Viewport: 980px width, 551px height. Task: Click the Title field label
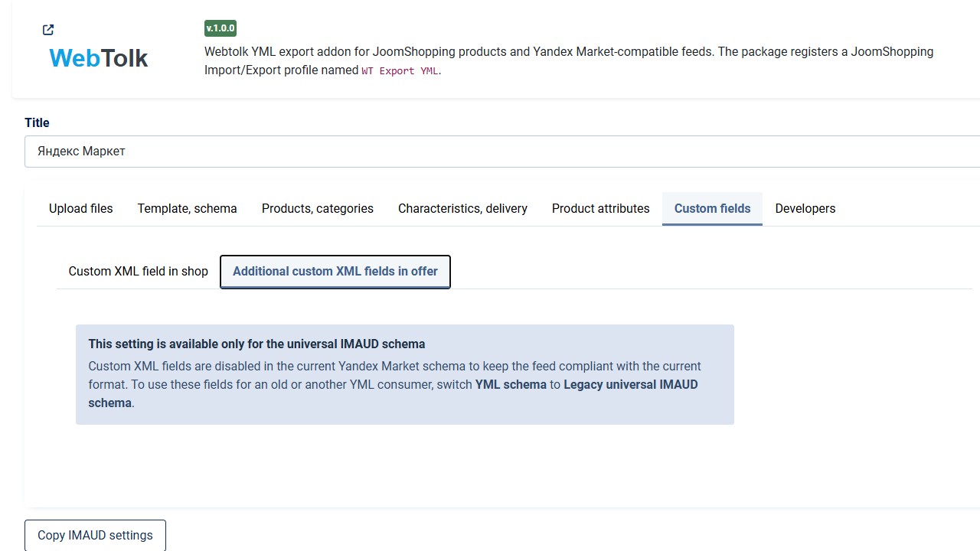[37, 122]
